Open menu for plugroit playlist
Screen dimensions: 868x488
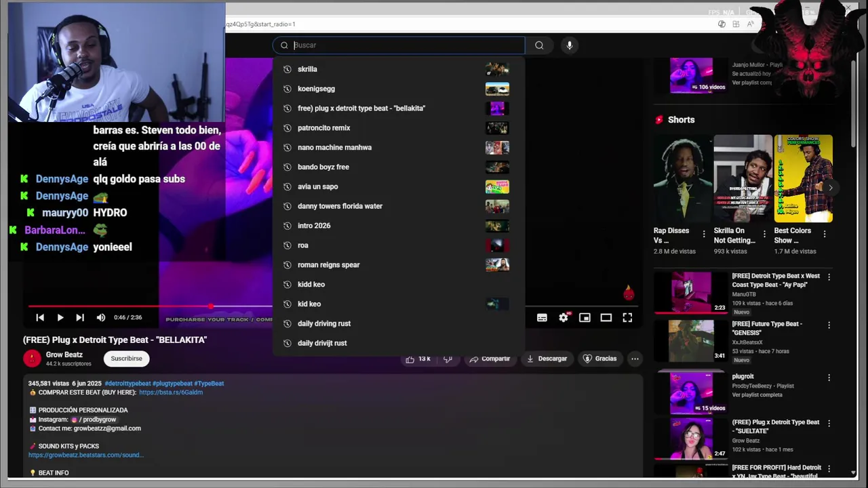[x=829, y=378]
